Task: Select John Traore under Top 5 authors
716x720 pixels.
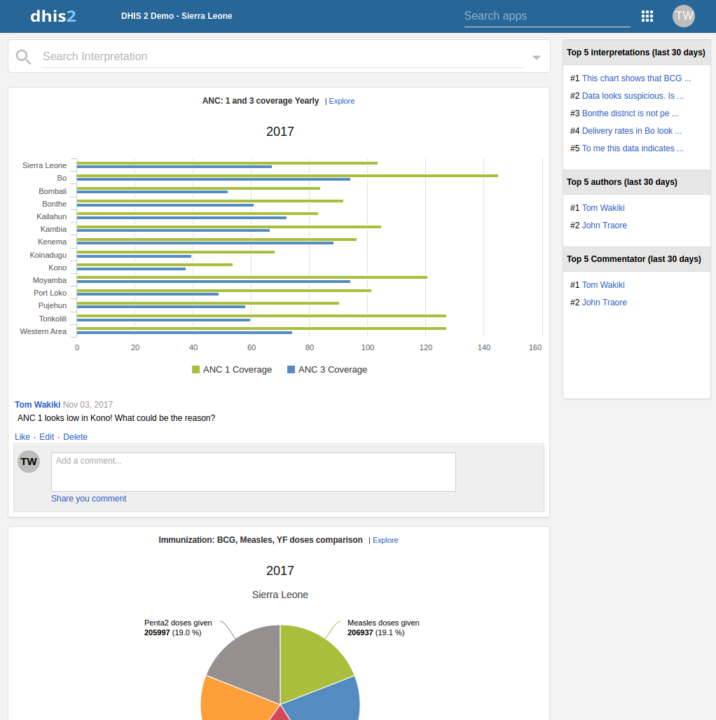Action: coord(604,225)
